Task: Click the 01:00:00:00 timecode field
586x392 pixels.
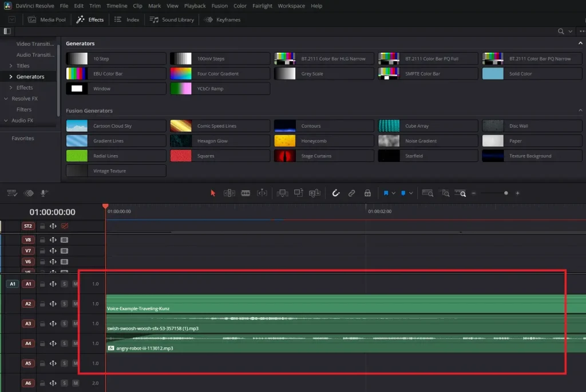Action: click(x=52, y=212)
